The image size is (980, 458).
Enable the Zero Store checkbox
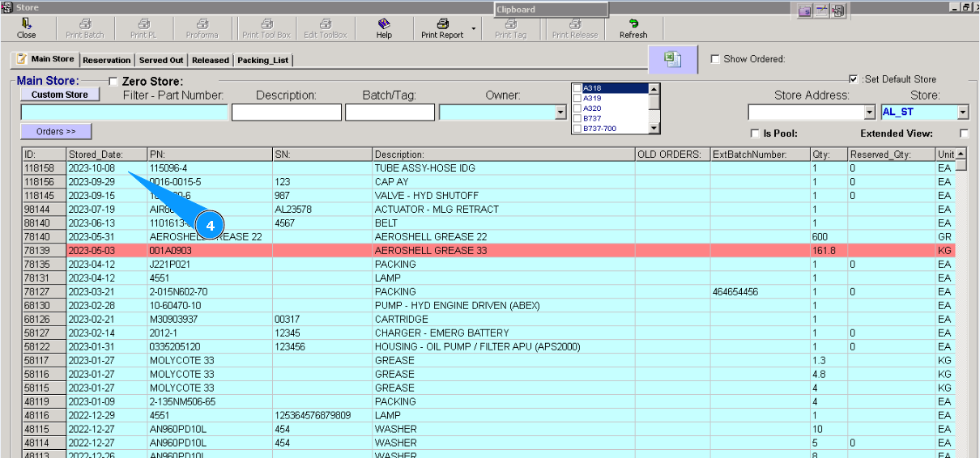(113, 82)
